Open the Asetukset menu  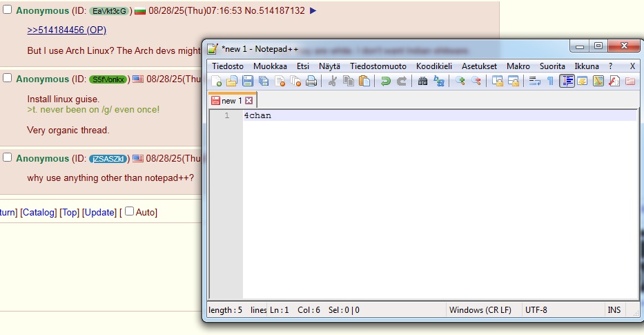(x=479, y=66)
